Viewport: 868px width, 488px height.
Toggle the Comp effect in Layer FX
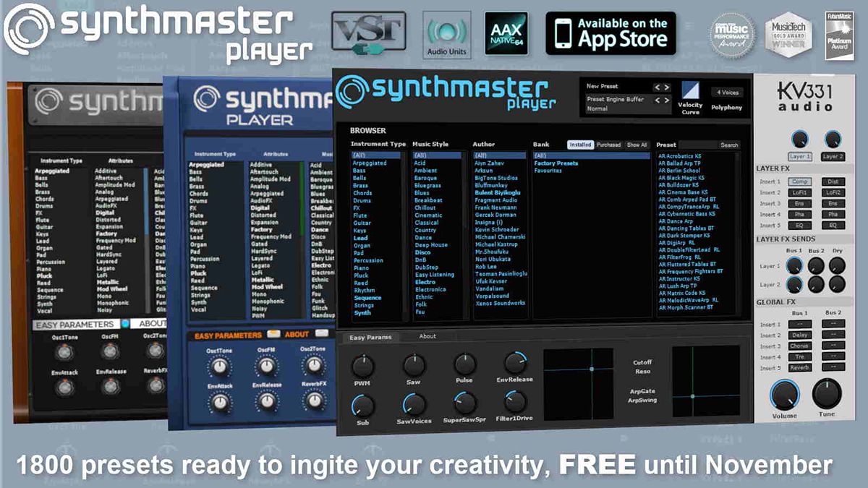tap(799, 182)
